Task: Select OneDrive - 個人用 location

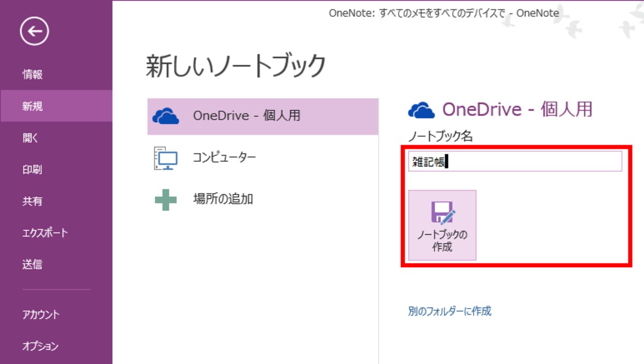Action: (x=263, y=116)
